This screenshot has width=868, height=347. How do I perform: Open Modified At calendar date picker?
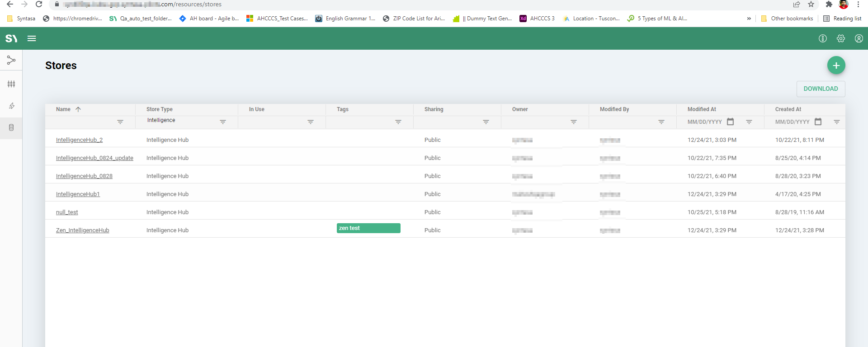click(x=730, y=122)
